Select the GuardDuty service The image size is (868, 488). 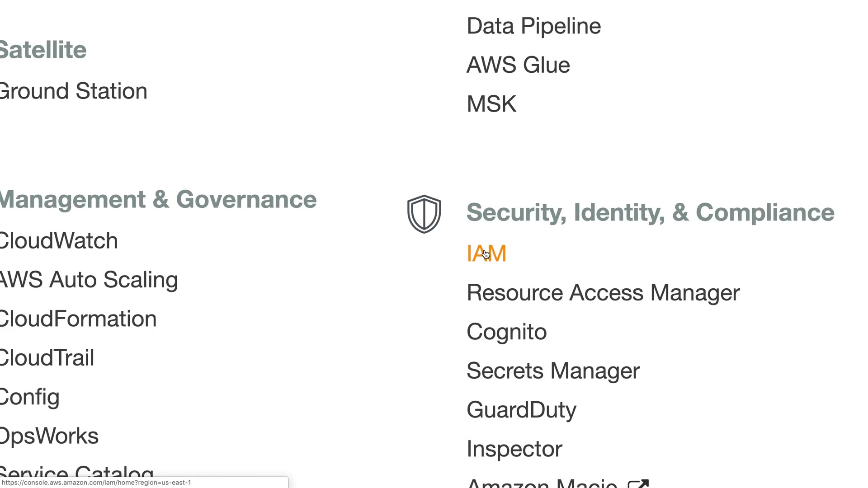tap(521, 410)
